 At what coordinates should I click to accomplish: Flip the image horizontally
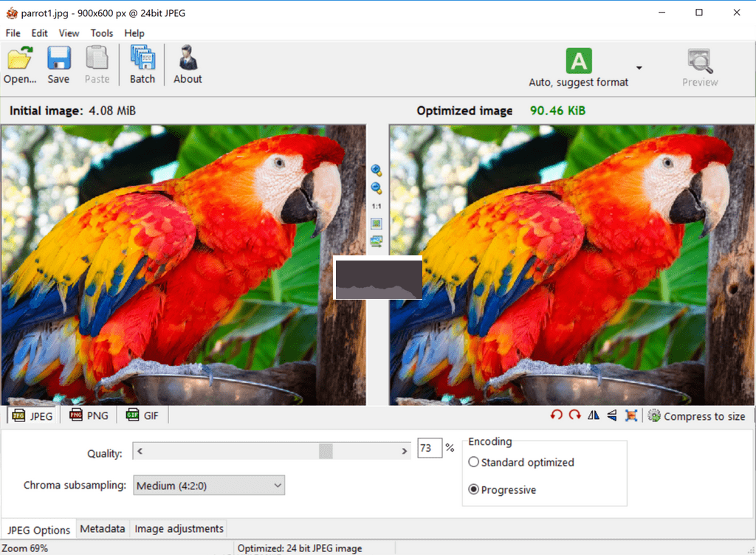tap(594, 416)
